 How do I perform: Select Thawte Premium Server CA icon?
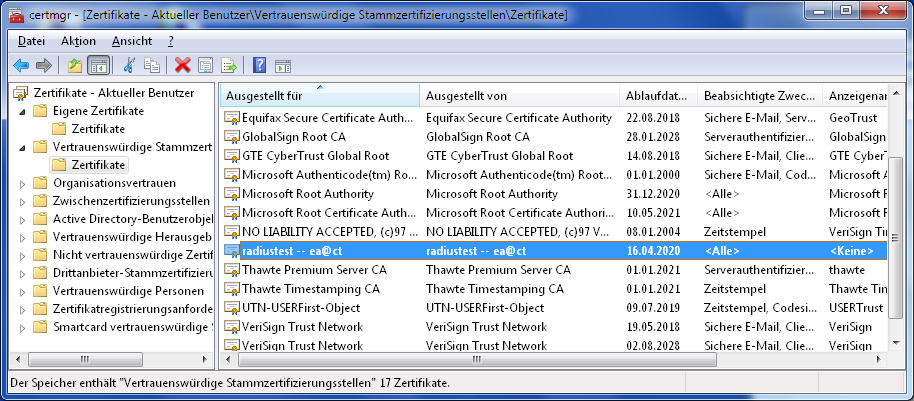click(232, 270)
